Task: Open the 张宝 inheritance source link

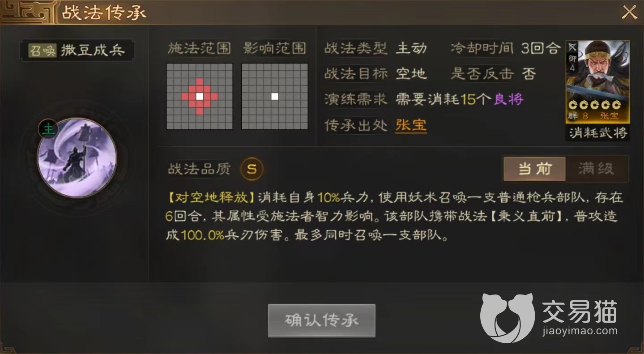Action: pos(411,125)
